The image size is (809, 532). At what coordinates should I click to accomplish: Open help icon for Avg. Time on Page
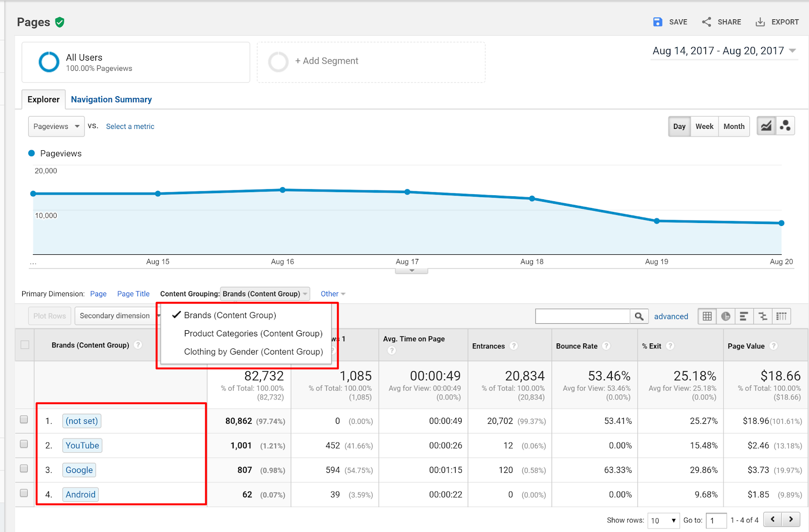(x=391, y=350)
